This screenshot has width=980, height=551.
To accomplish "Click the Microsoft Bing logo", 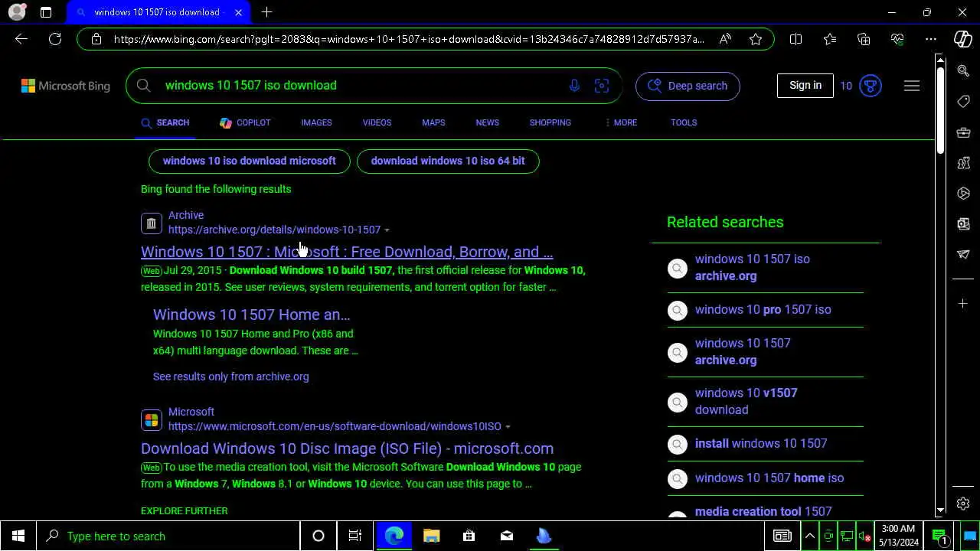I will [x=66, y=86].
